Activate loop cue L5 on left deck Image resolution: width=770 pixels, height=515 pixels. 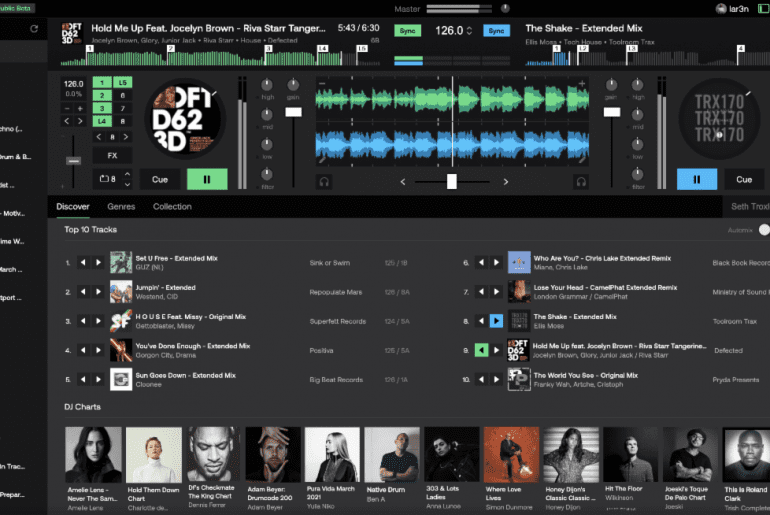123,82
